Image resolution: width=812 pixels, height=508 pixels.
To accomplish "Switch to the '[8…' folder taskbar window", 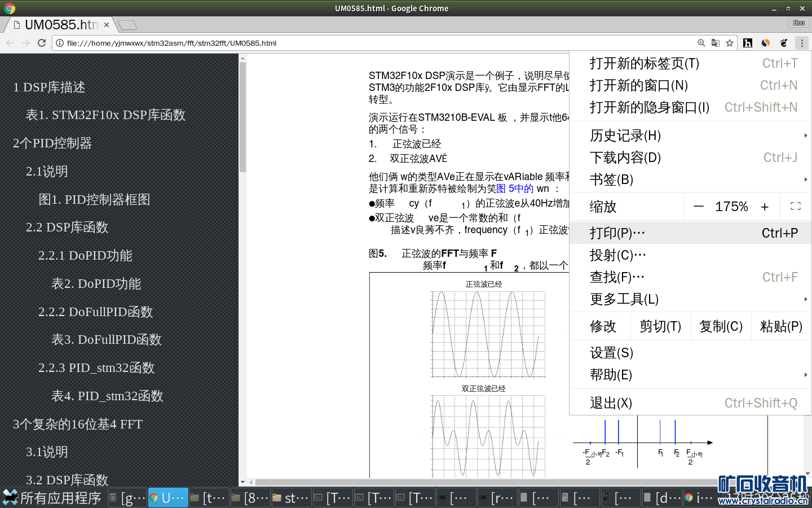I will pyautogui.click(x=250, y=498).
